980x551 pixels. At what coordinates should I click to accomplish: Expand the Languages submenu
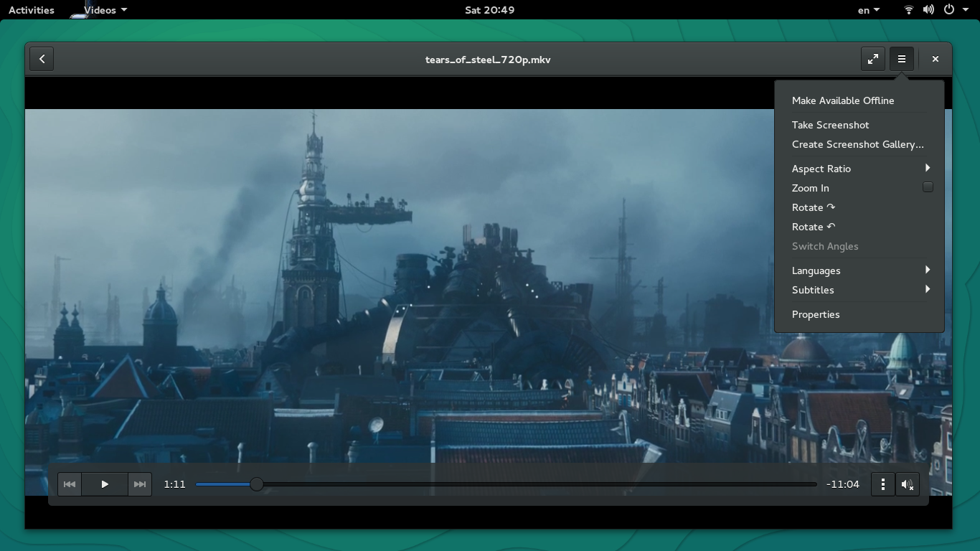[859, 270]
